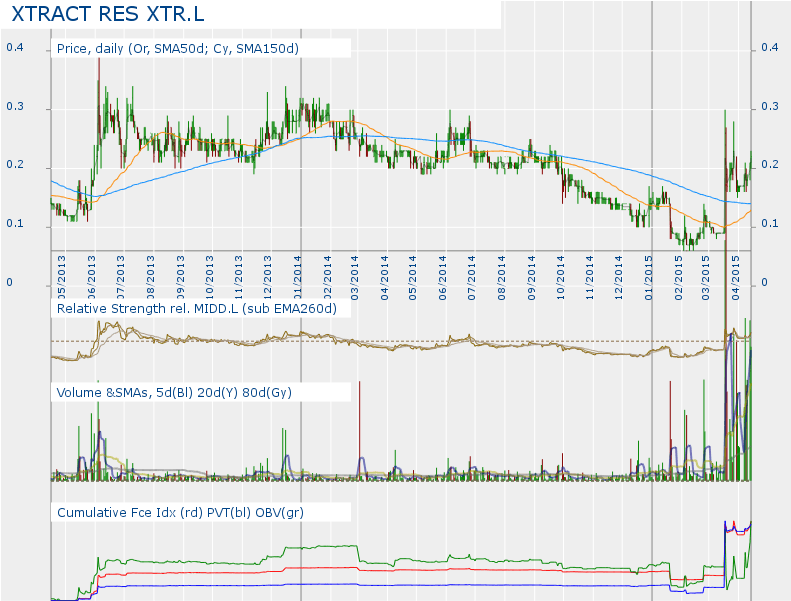Click the 0.2 value on right price axis
This screenshot has height=601, width=791.
[x=770, y=165]
